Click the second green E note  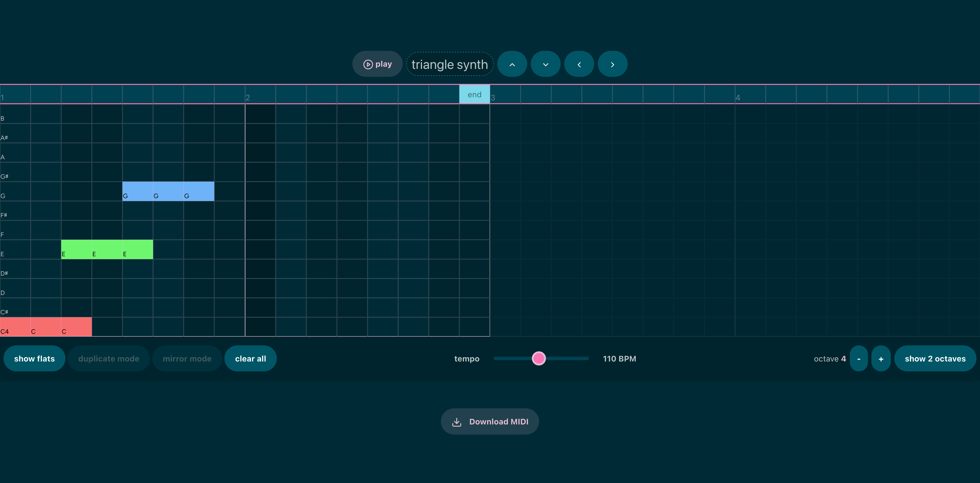click(x=107, y=249)
